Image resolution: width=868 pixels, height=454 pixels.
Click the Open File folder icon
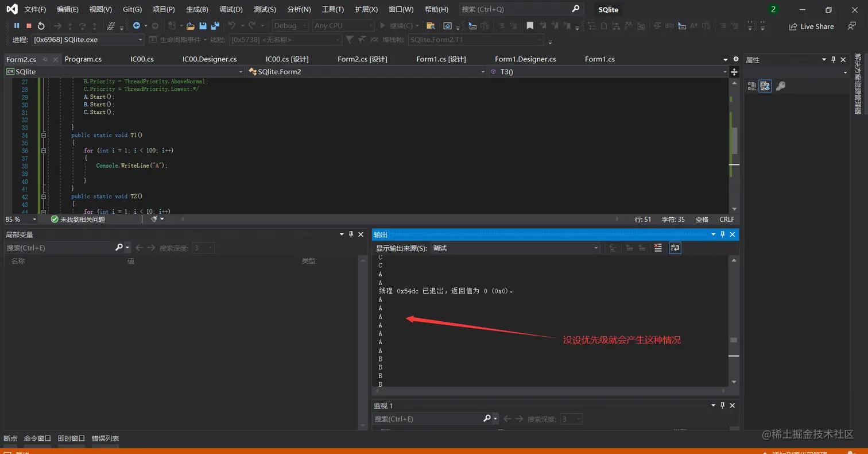pyautogui.click(x=191, y=26)
